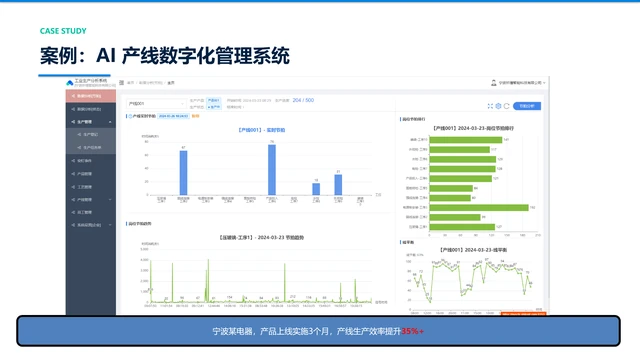Click the 204 / 500 production progress value
640x360 pixels.
pyautogui.click(x=303, y=100)
